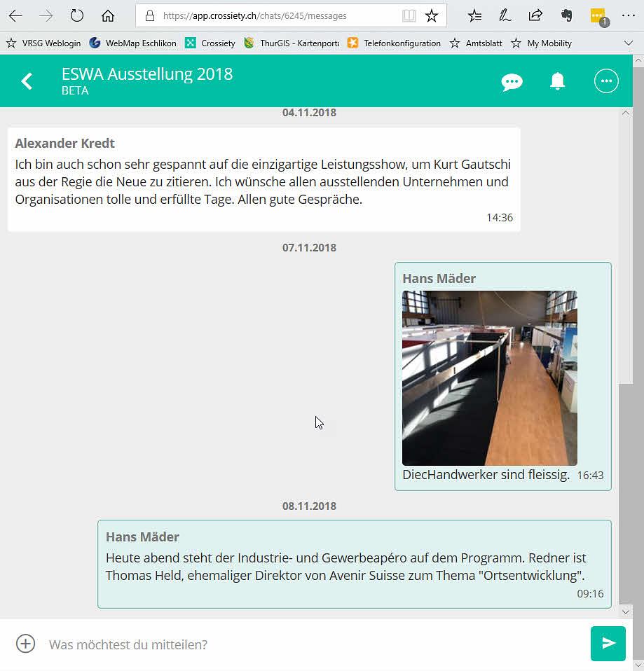This screenshot has width=644, height=671.
Task: Send a message with the paper plane icon
Action: (x=607, y=643)
